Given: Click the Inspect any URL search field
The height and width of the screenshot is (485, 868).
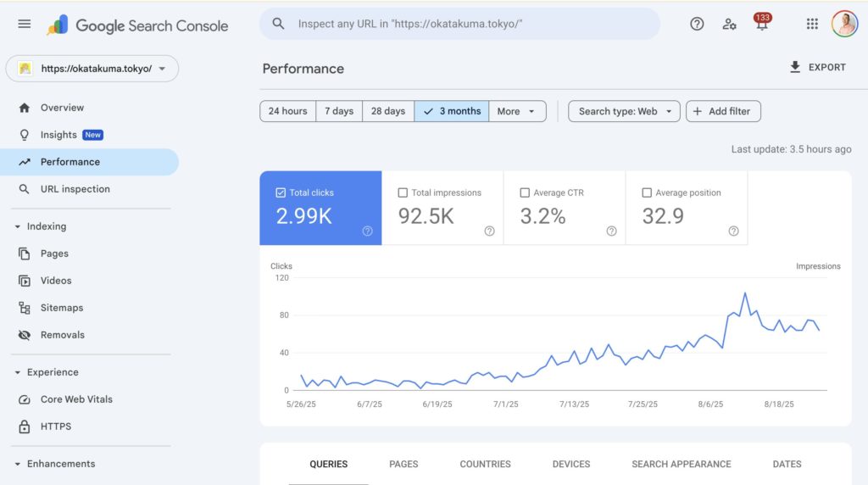Looking at the screenshot, I should (459, 24).
